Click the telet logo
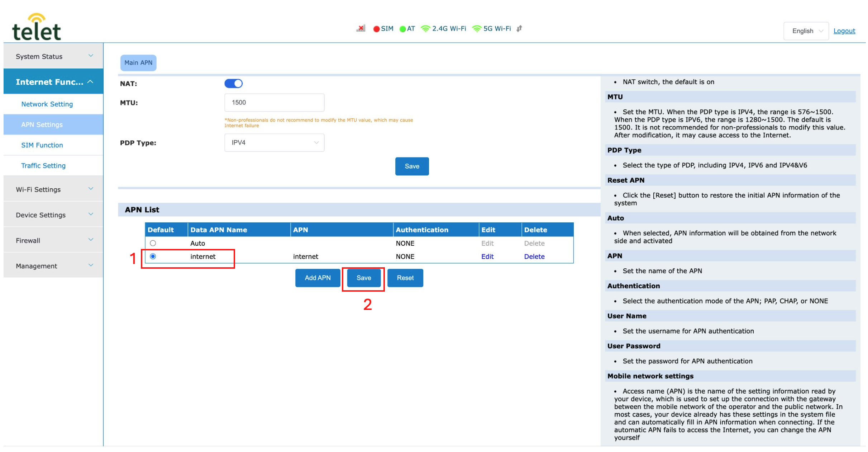Viewport: 868px width, 452px height. (x=37, y=27)
